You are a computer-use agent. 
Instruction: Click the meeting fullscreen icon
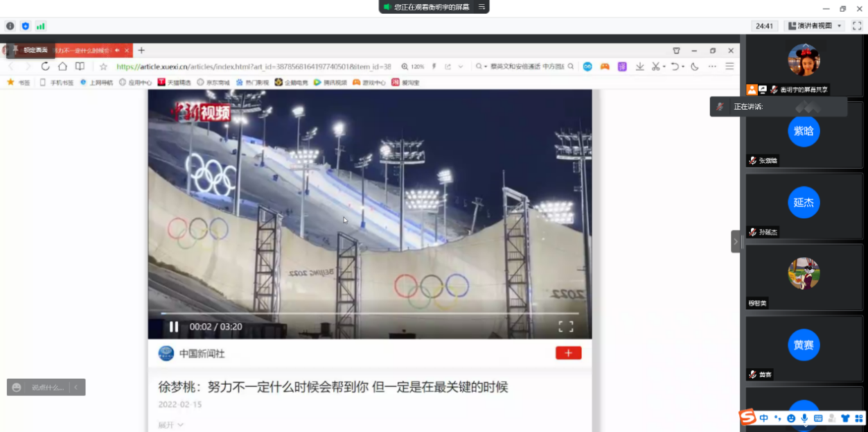[857, 26]
